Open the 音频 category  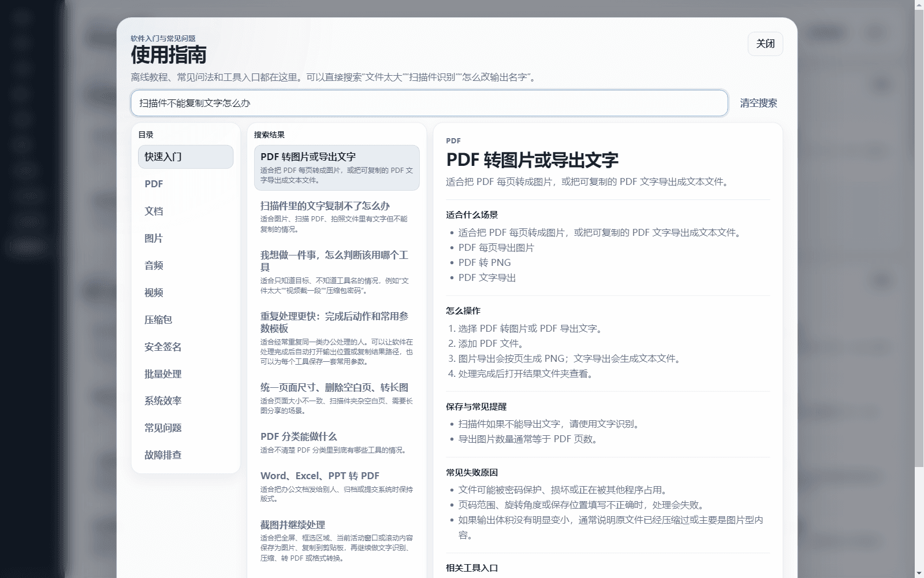click(185, 265)
